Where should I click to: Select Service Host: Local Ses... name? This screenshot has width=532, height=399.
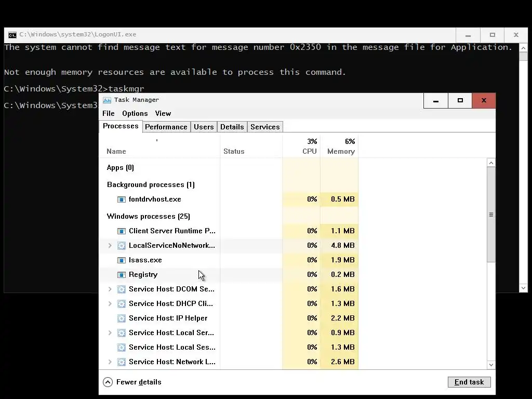pyautogui.click(x=172, y=348)
